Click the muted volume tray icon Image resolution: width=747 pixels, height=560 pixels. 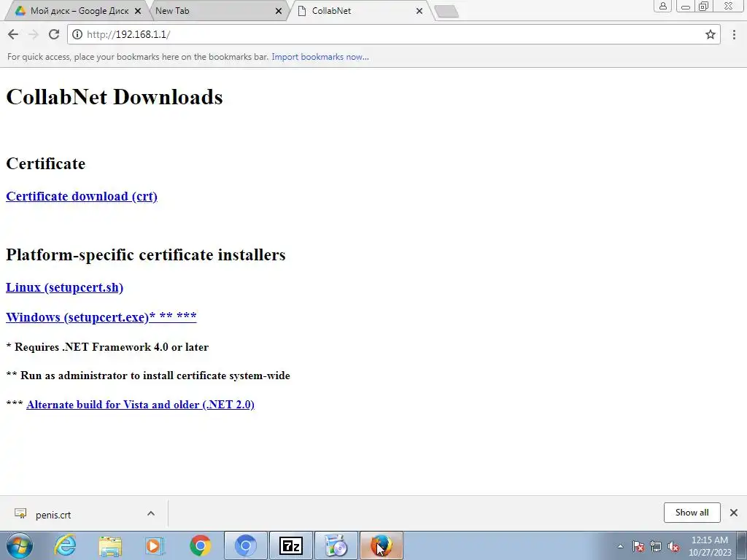[x=673, y=546]
